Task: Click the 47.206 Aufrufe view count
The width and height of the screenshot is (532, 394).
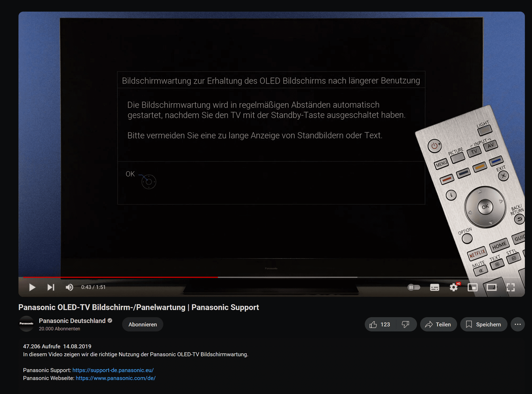Action: [42, 346]
